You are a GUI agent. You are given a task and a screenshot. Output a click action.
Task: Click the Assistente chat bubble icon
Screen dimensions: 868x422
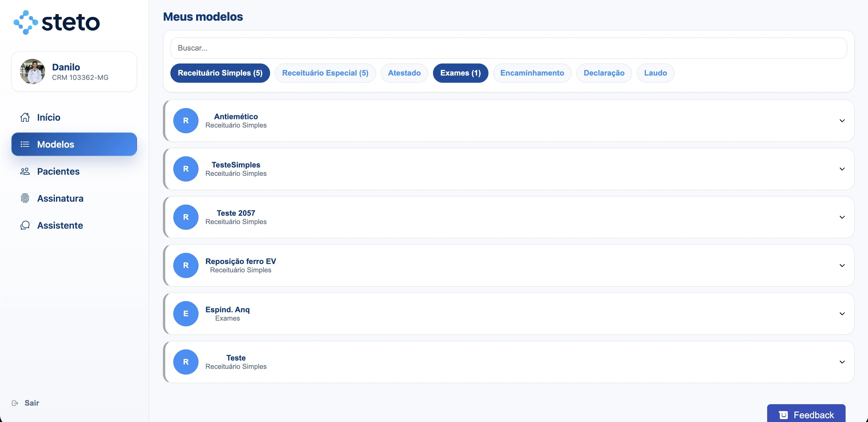coord(25,225)
